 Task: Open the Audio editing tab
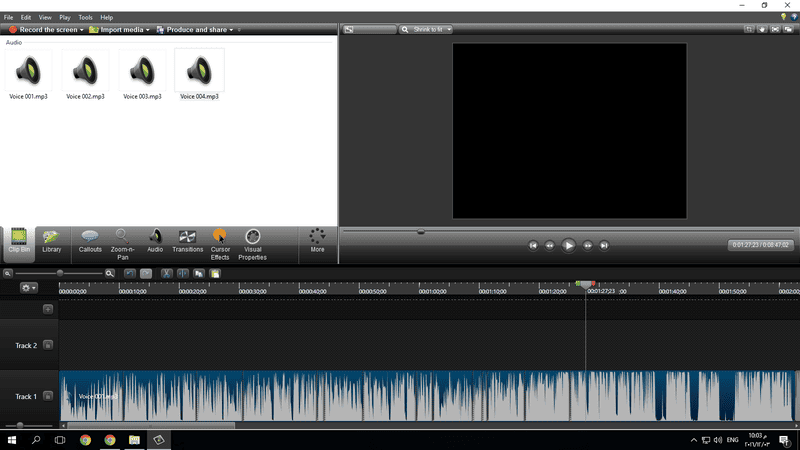(x=155, y=241)
